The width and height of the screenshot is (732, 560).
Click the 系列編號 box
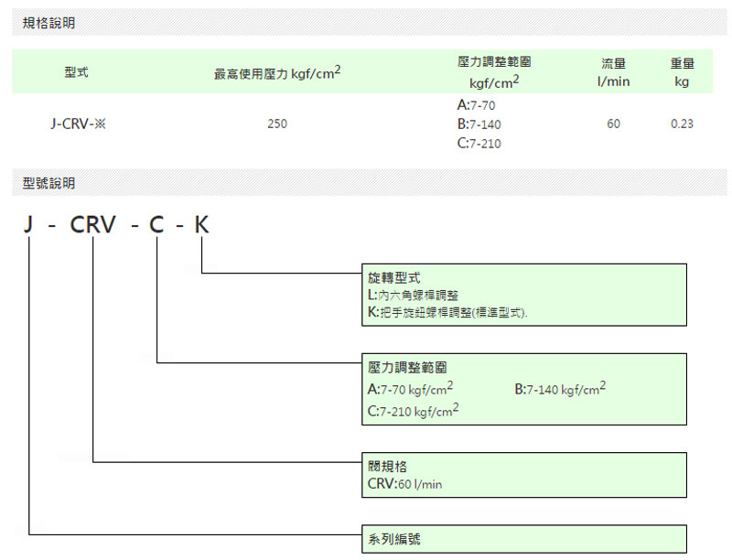click(x=523, y=539)
